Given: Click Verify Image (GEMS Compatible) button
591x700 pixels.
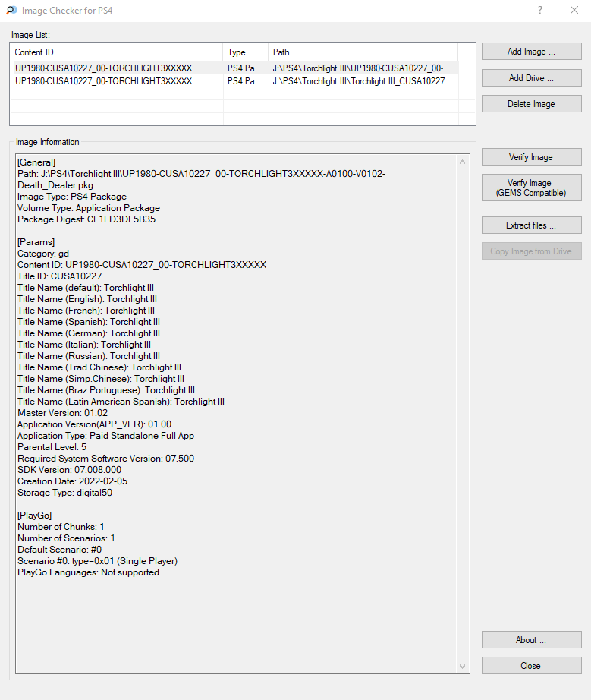Looking at the screenshot, I should click(x=531, y=188).
